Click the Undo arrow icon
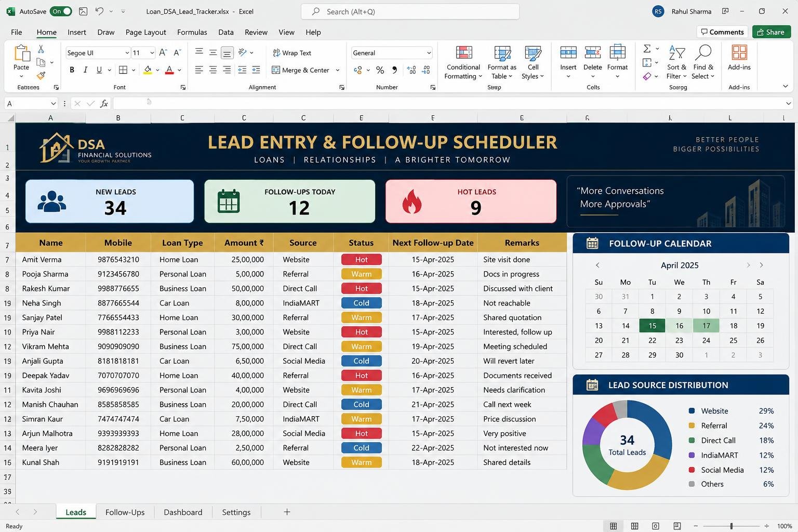Viewport: 798px width, 532px height. [100, 11]
